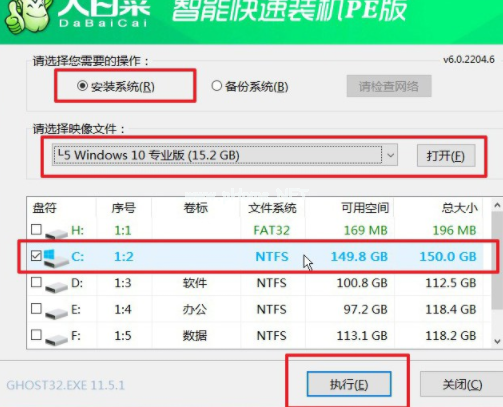
Task: Click the 请检查网络 button
Action: (389, 86)
